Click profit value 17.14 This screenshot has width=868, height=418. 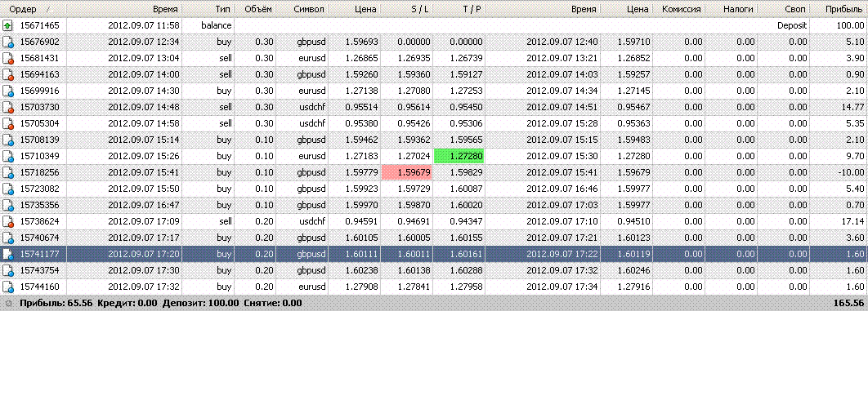(x=853, y=221)
